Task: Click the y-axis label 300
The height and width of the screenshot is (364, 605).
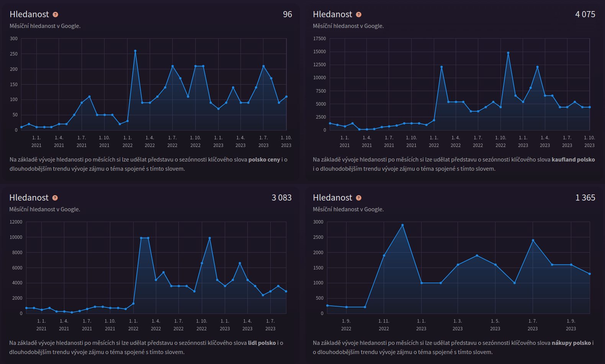Action: click(x=14, y=39)
